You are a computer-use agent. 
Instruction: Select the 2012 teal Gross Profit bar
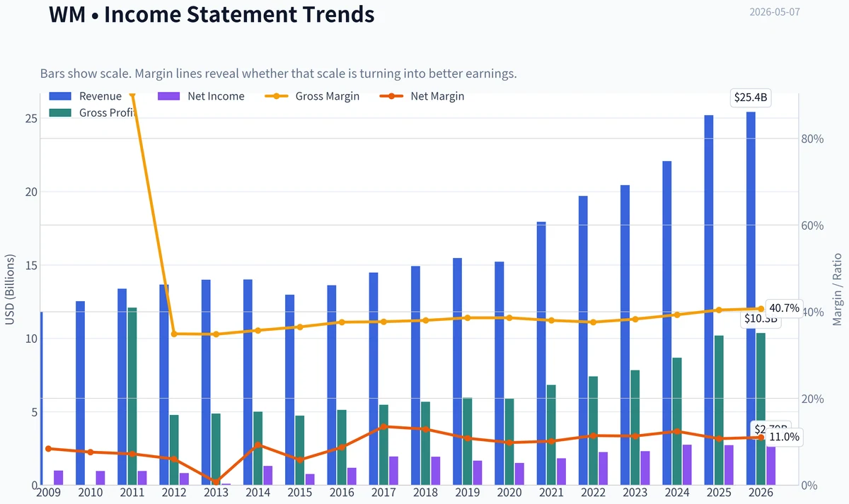click(x=174, y=450)
